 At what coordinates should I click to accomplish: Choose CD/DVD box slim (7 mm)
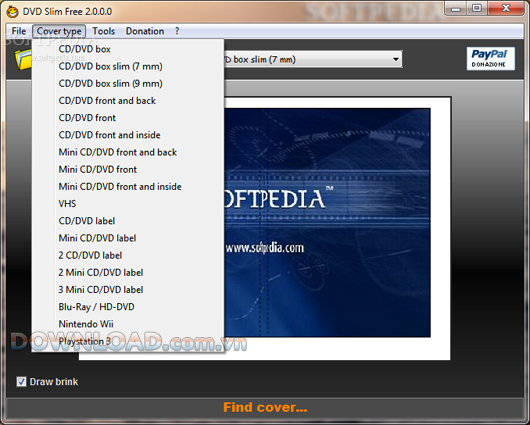[x=128, y=66]
